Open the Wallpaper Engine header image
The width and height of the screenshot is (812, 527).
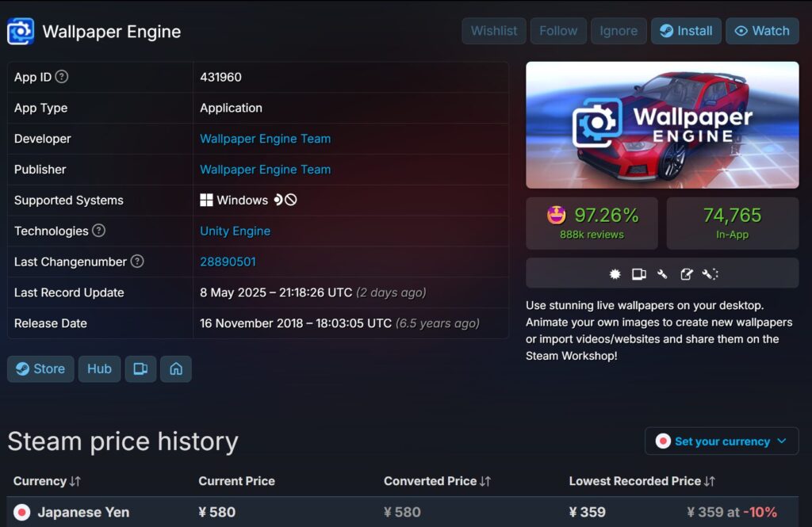coord(662,124)
